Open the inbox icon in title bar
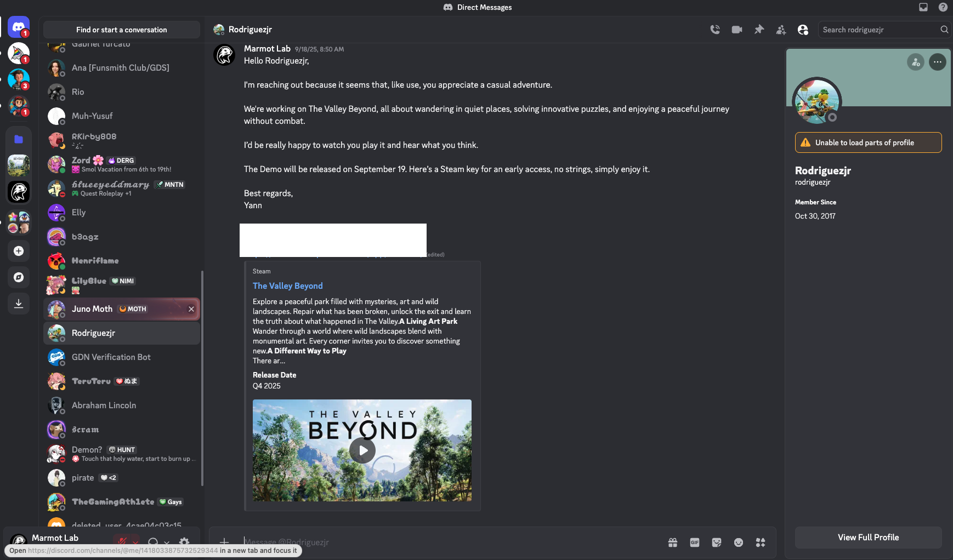 (x=923, y=7)
